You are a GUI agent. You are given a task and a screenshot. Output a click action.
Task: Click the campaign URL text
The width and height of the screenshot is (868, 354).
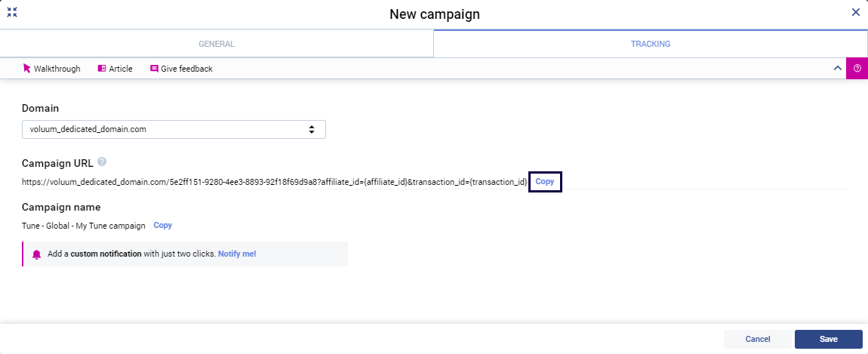coord(274,182)
